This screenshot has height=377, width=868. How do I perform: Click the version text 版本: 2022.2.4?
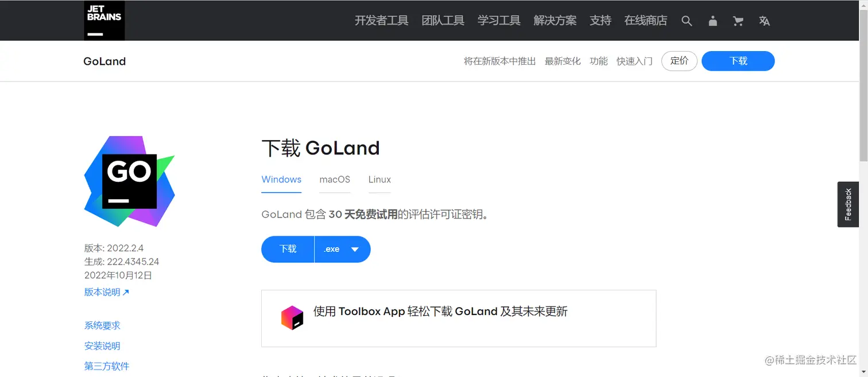pos(114,248)
